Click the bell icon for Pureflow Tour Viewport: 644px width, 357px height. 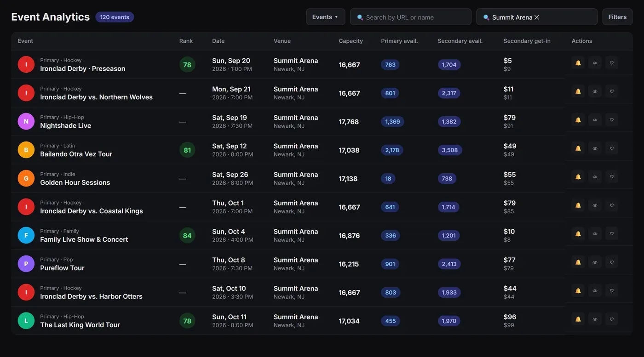click(578, 262)
